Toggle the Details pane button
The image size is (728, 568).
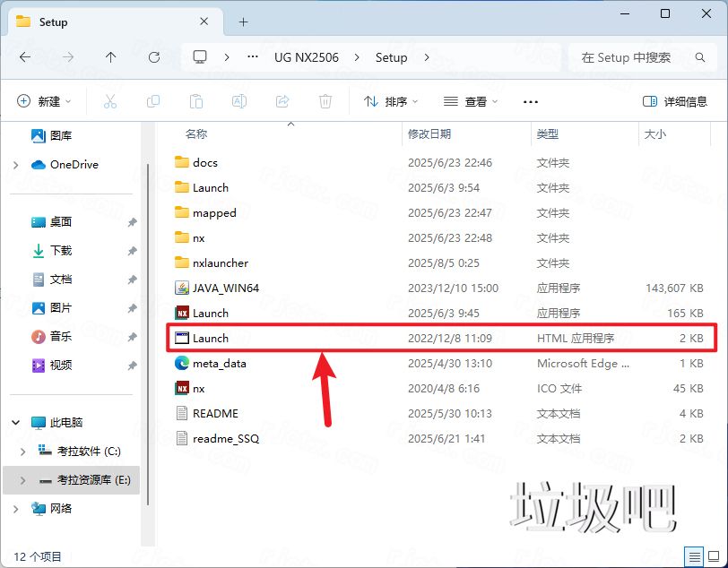[x=675, y=101]
